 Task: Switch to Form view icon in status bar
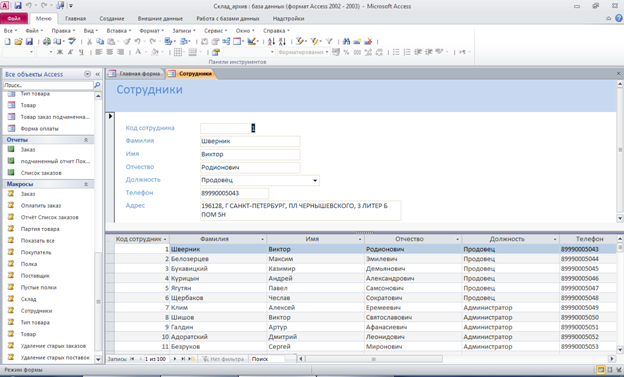(601, 370)
